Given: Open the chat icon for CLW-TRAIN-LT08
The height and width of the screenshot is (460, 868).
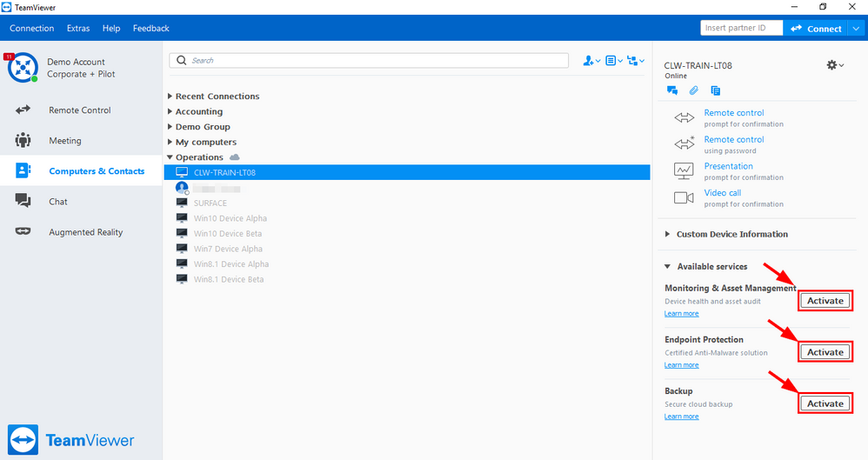Looking at the screenshot, I should [672, 90].
